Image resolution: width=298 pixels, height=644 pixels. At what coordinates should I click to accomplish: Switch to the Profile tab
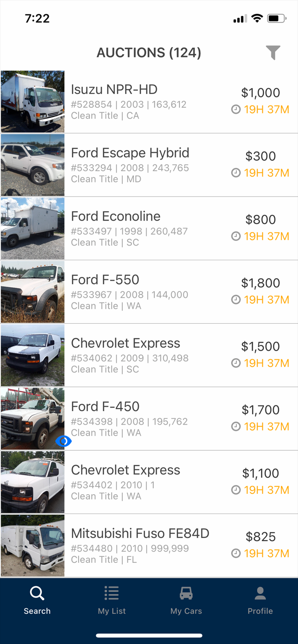(260, 600)
